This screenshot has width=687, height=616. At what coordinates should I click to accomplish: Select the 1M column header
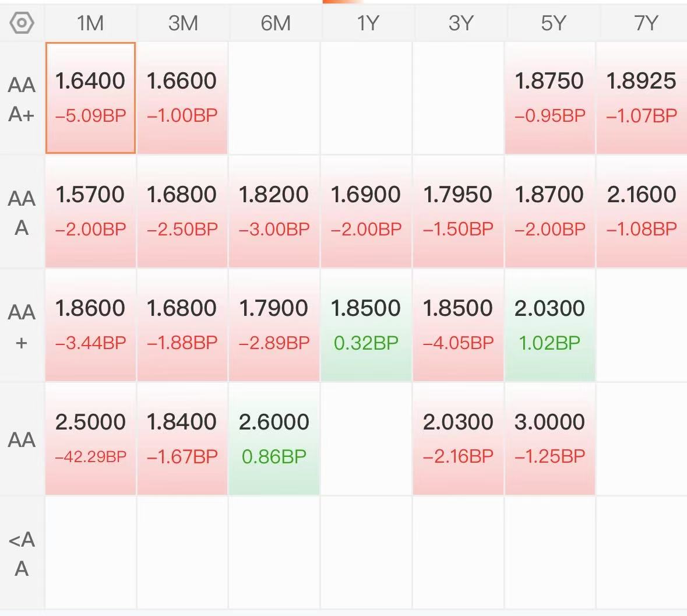pyautogui.click(x=90, y=23)
